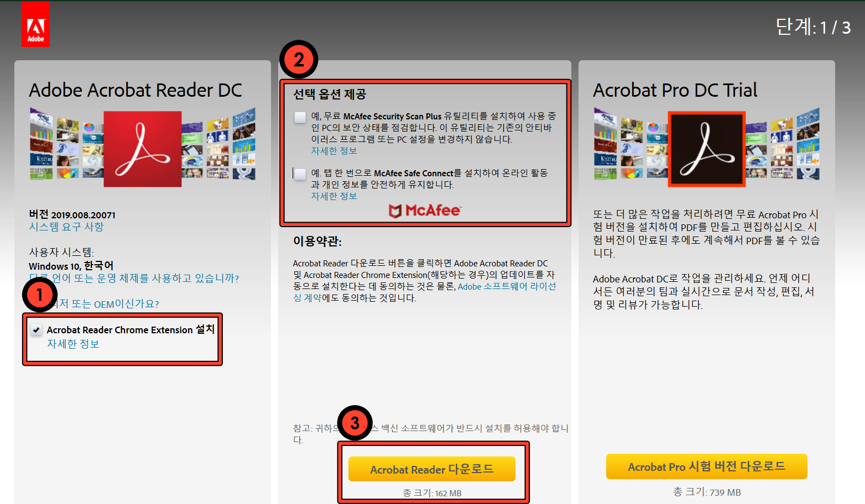Uncheck Acrobat Reader Chrome Extension 설치 checkbox
The width and height of the screenshot is (865, 504).
pyautogui.click(x=37, y=330)
